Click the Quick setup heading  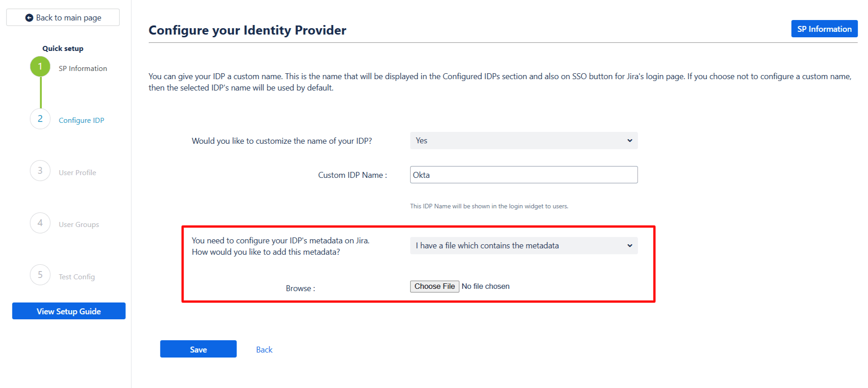pos(63,49)
